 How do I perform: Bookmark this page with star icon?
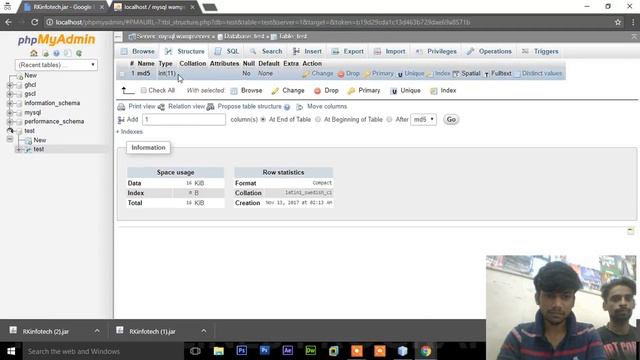(x=618, y=22)
